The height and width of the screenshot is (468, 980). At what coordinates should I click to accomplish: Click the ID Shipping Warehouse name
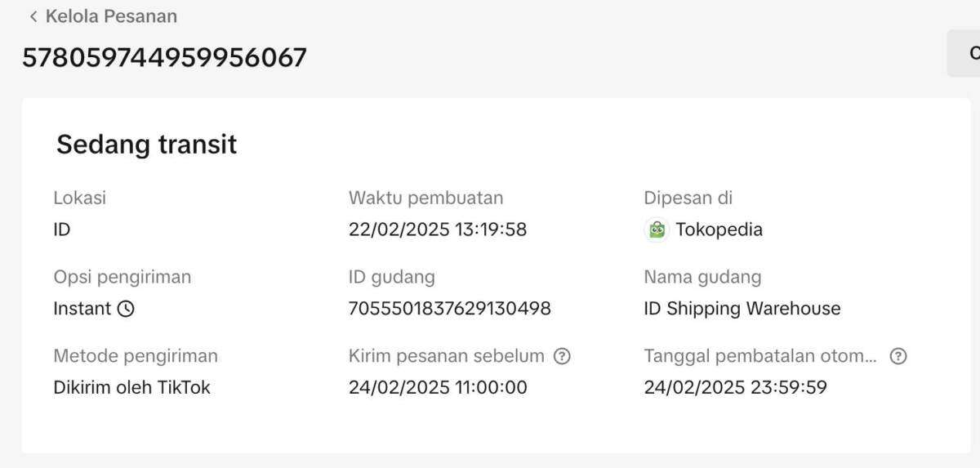point(742,309)
